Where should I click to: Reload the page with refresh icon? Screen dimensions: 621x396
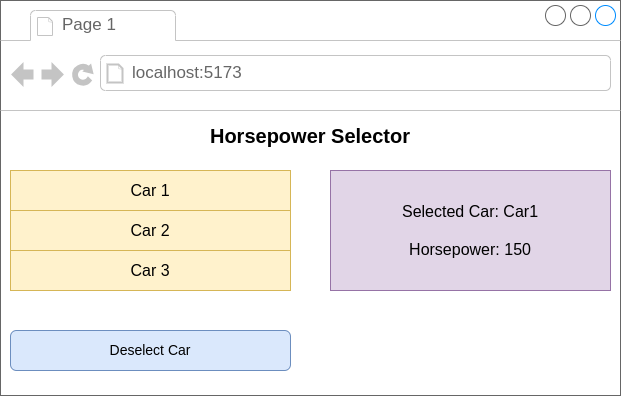click(83, 74)
